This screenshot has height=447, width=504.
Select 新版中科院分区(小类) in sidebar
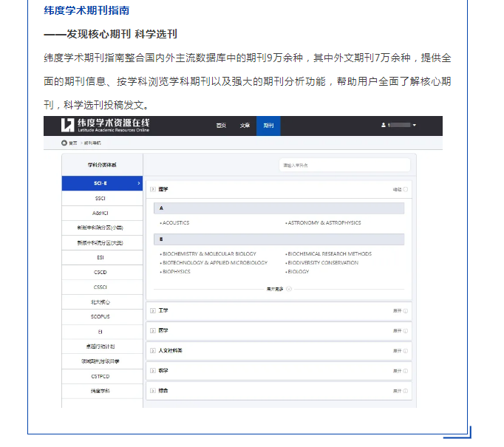[102, 228]
